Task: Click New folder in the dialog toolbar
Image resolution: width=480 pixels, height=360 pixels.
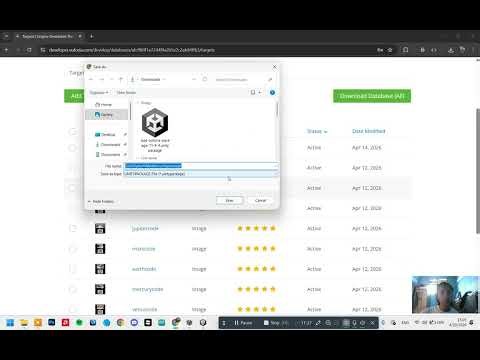Action: [126, 92]
